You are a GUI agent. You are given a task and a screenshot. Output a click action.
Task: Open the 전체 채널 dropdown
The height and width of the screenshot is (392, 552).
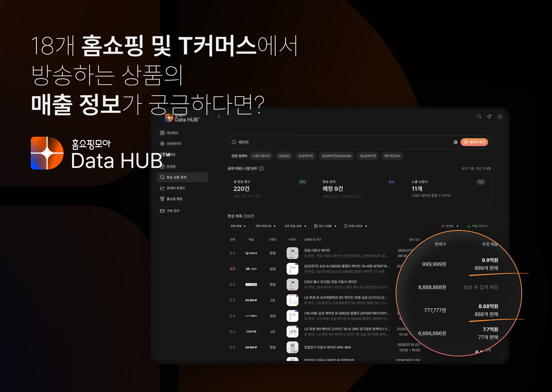tap(238, 226)
